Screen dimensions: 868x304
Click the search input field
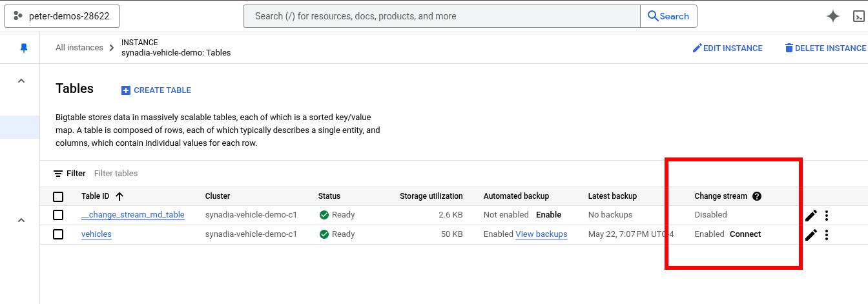tap(442, 16)
